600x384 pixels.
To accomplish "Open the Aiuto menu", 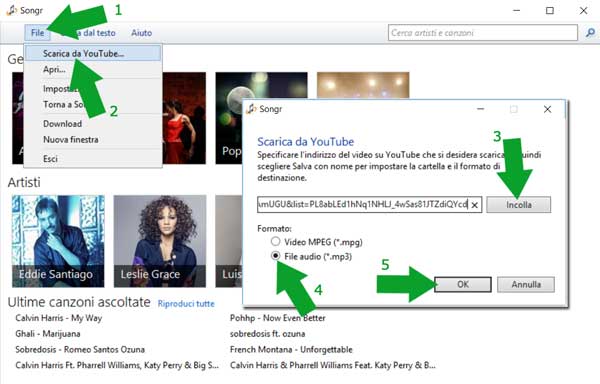I will 142,33.
